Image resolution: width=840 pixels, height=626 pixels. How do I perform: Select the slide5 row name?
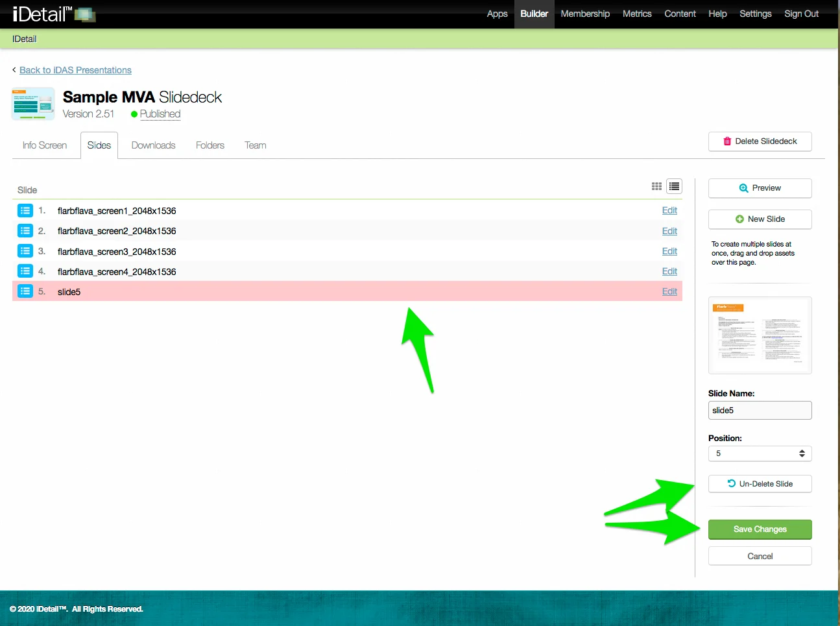[69, 292]
